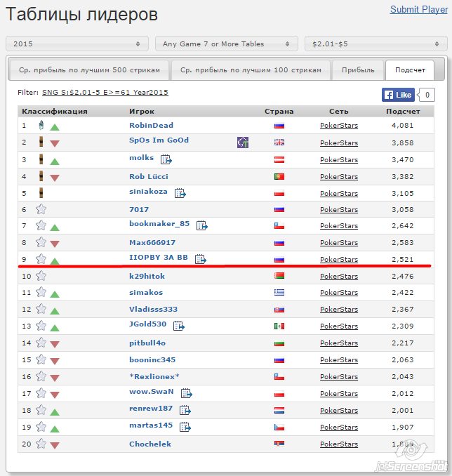452x476 pixels.
Task: Open the SNG S:$2.01-5 filter link
Action: click(105, 92)
